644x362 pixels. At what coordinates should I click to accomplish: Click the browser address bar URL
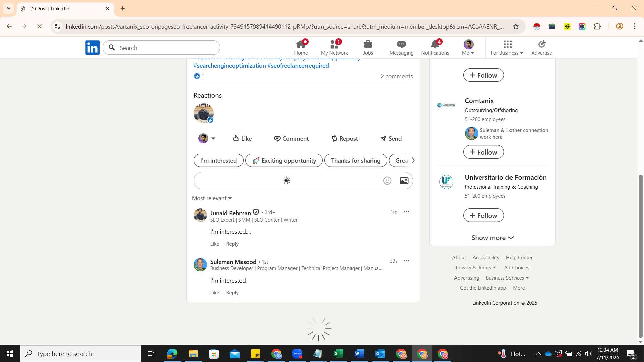pyautogui.click(x=284, y=26)
